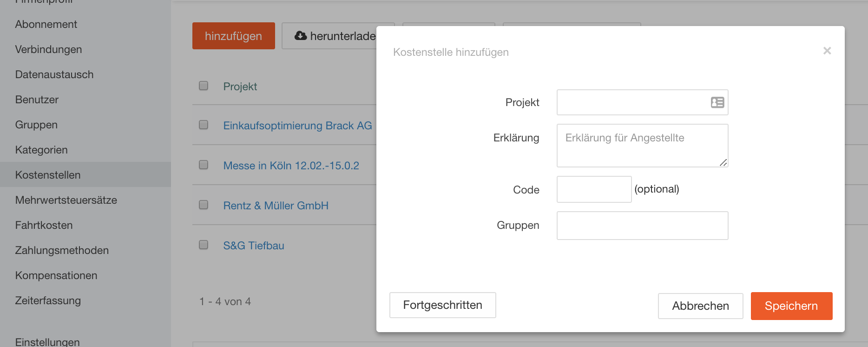Image resolution: width=868 pixels, height=347 pixels.
Task: Click the Speichern button
Action: [x=791, y=306]
